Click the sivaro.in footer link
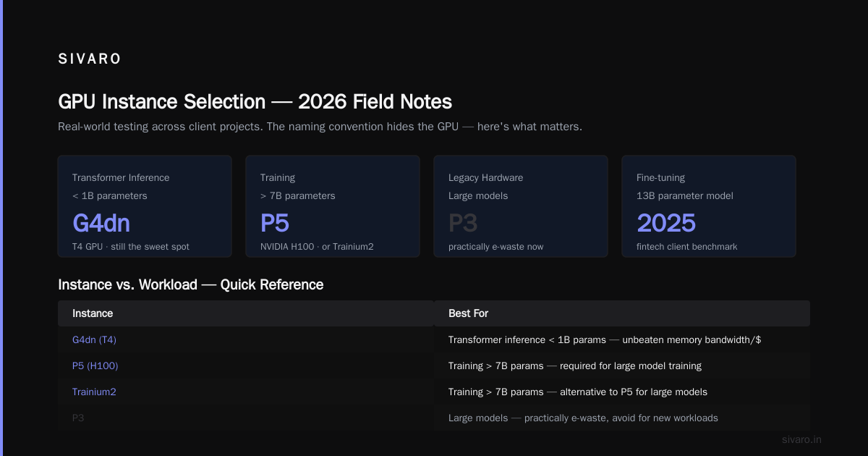This screenshot has height=456, width=868. (x=802, y=439)
